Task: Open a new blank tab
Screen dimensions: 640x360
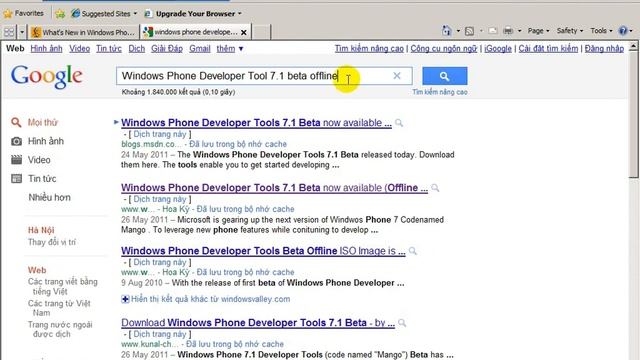Action: [262, 32]
